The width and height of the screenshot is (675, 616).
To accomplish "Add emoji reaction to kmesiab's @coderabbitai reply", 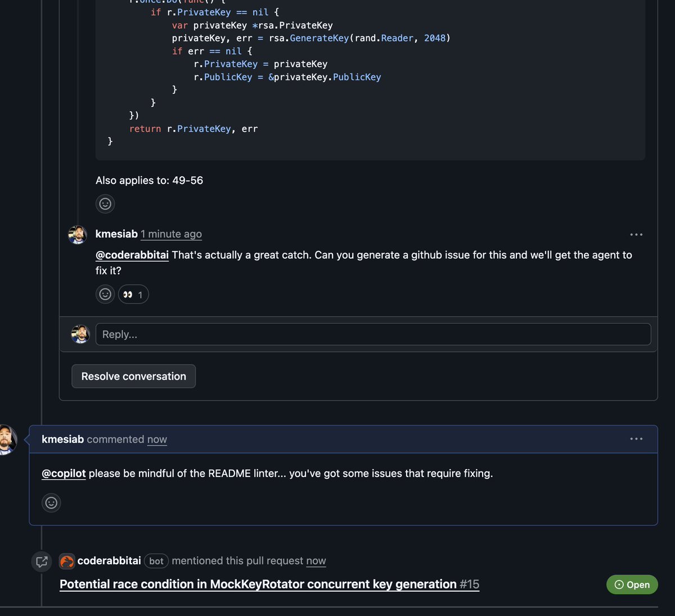I will point(105,294).
